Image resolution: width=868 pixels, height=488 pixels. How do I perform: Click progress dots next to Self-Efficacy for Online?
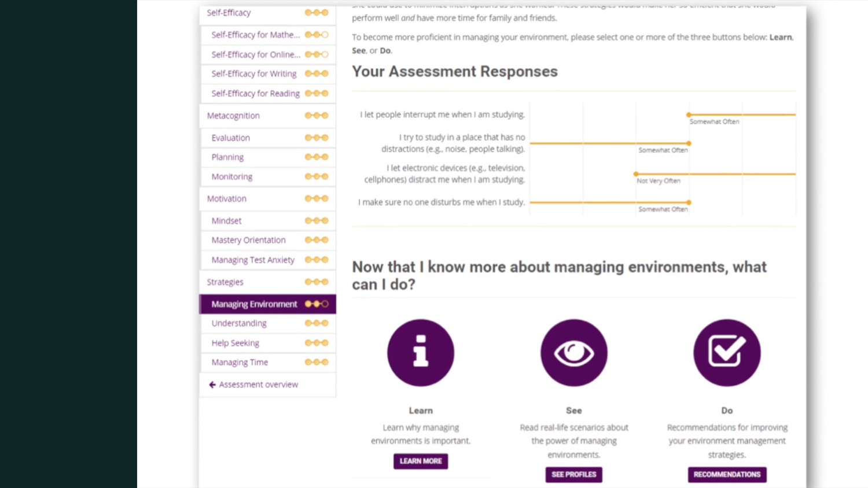pos(317,54)
